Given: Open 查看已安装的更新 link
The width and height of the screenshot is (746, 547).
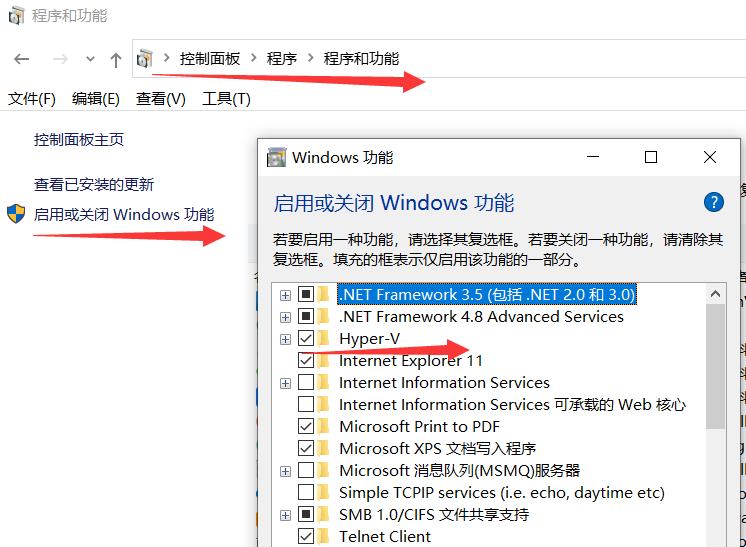Looking at the screenshot, I should 94,184.
